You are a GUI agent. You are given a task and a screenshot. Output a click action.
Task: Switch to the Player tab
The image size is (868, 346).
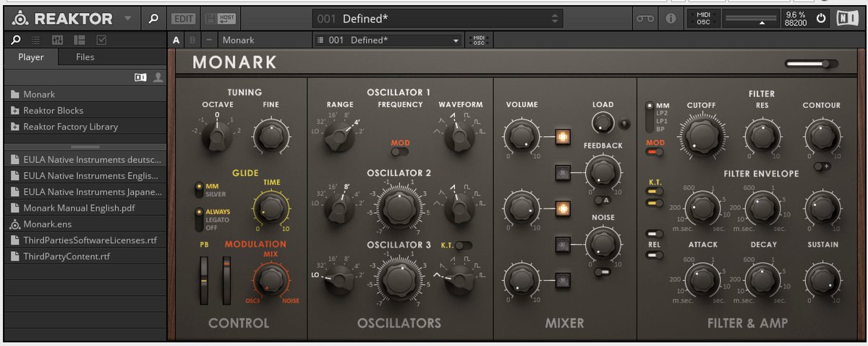tap(31, 57)
